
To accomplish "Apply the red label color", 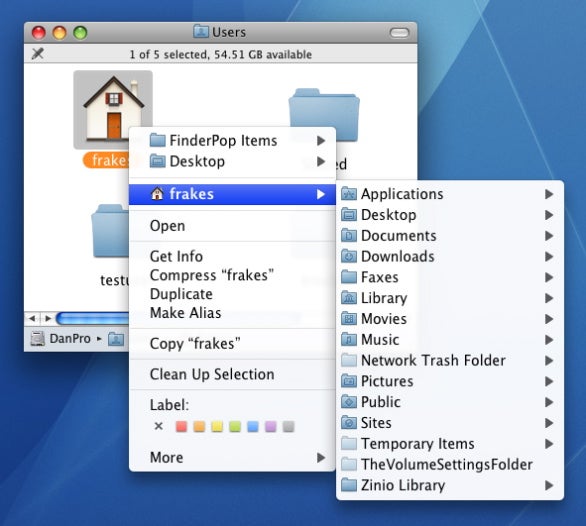I will pos(181,426).
